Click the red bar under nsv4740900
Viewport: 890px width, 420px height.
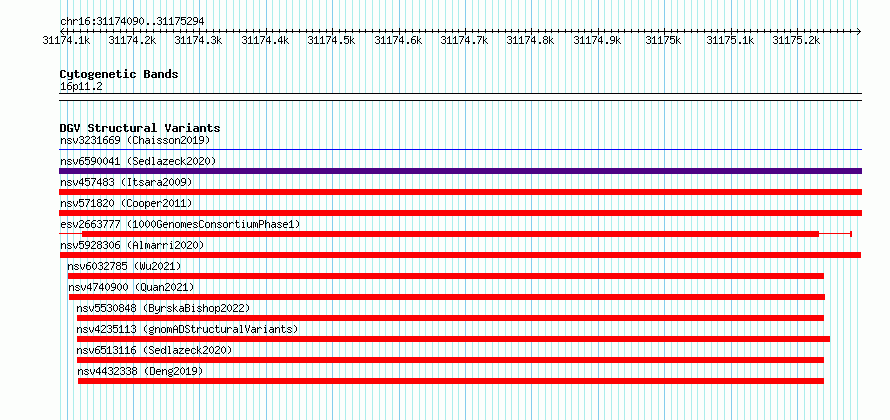tap(447, 297)
